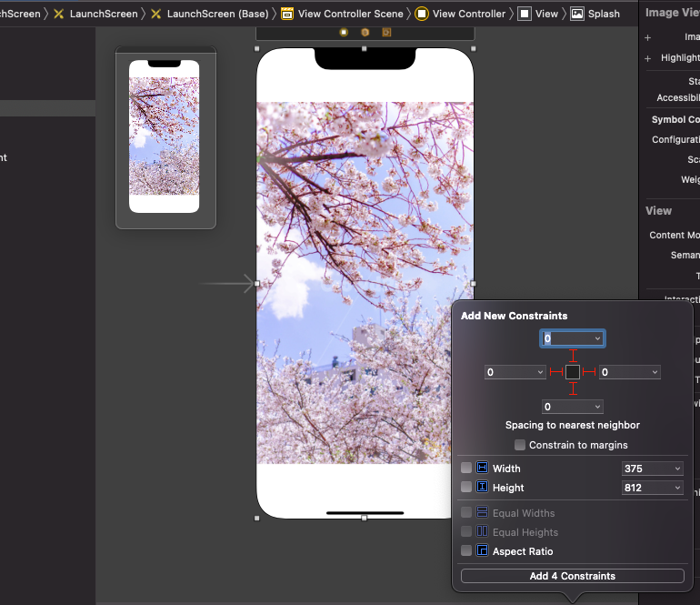Open the Width value 375 dropdown

pos(677,469)
